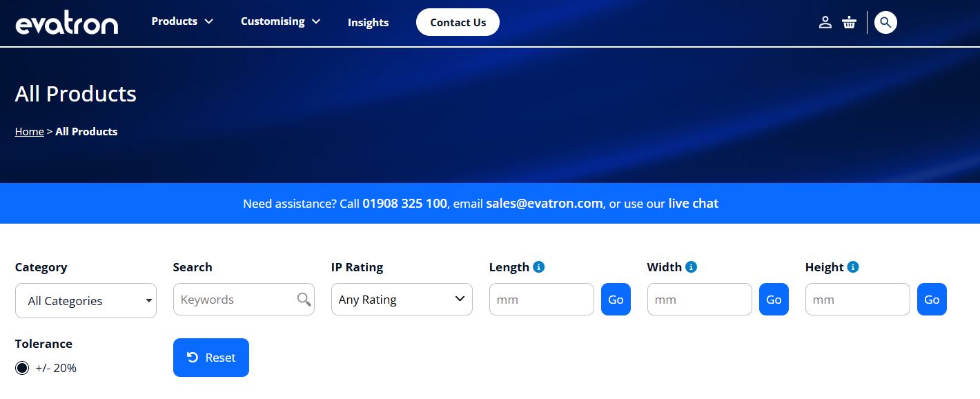Screen dimensions: 980x399
Task: Open the shopping basket icon
Action: pos(849,22)
